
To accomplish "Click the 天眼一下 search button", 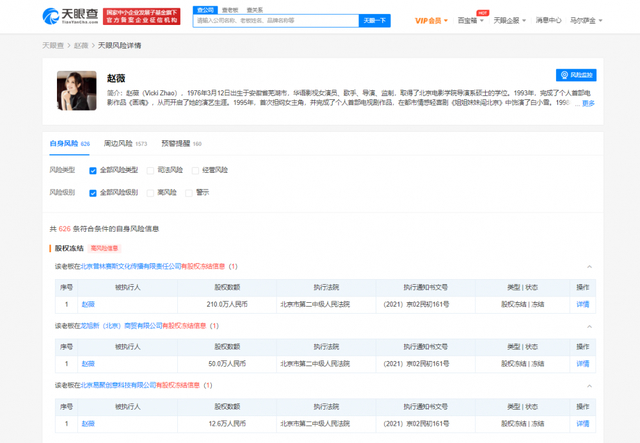I will 375,20.
